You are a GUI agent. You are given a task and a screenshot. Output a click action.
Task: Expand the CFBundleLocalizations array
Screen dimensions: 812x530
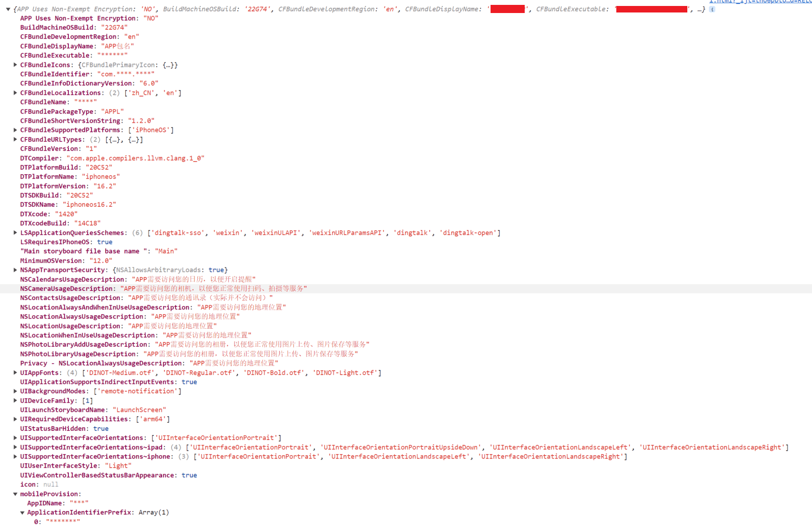click(15, 93)
